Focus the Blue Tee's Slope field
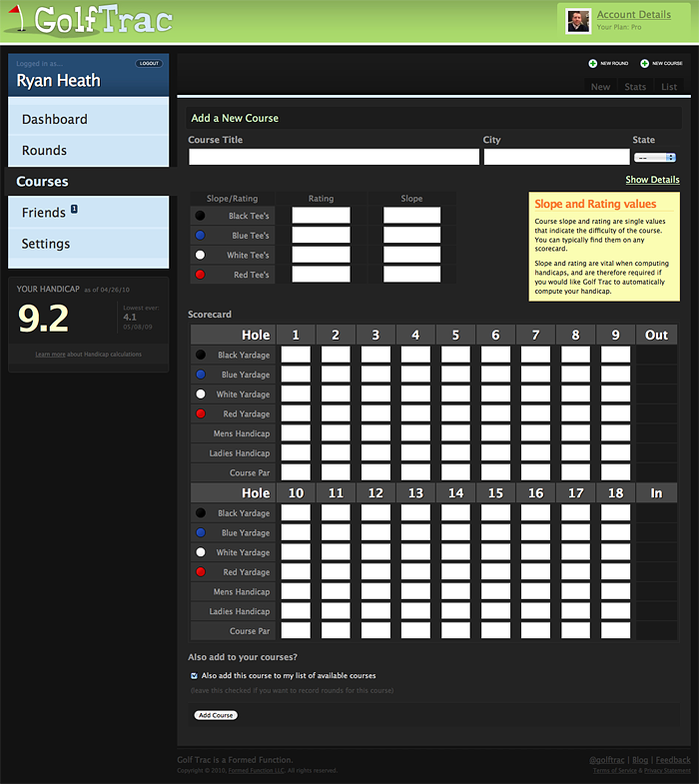The height and width of the screenshot is (784, 699). point(412,235)
